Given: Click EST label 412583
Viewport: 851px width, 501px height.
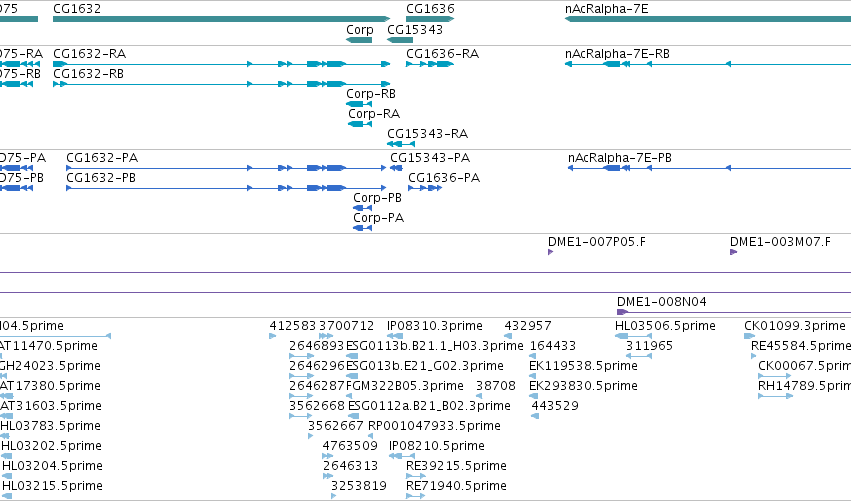Looking at the screenshot, I should [293, 326].
